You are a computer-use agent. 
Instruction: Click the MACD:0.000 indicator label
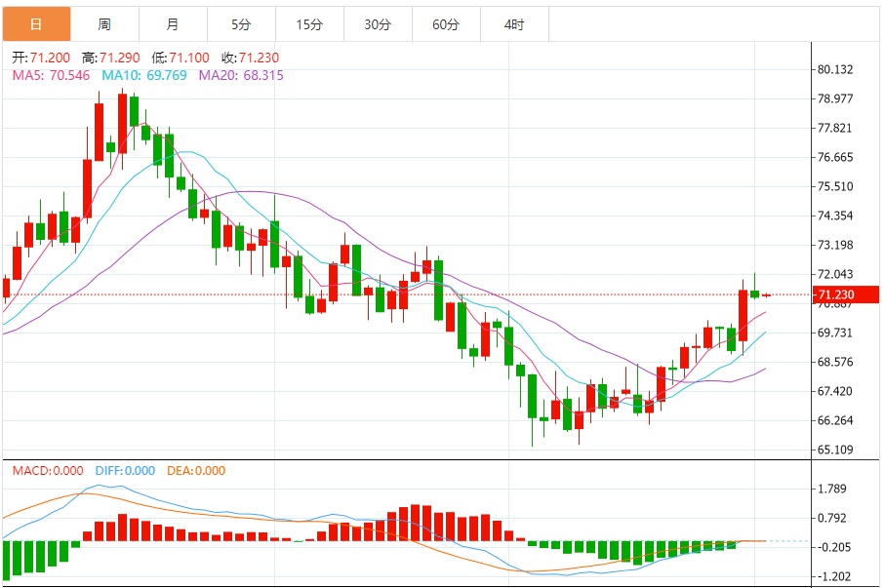[48, 471]
